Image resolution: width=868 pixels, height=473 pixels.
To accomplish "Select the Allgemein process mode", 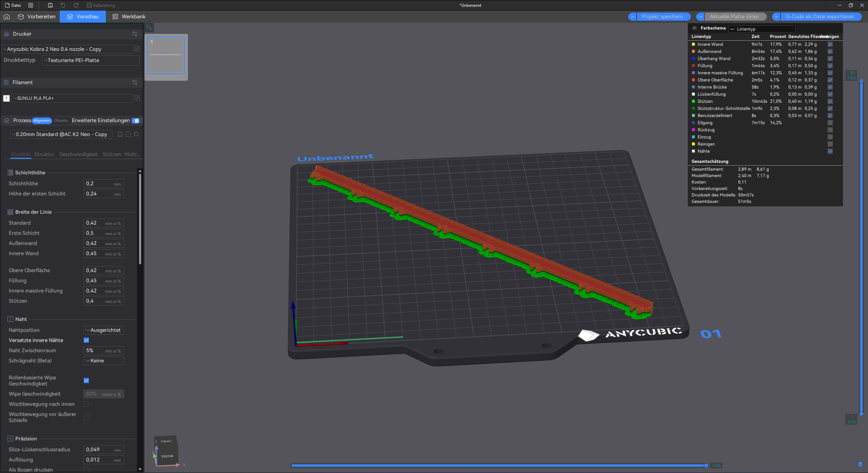I will point(42,121).
